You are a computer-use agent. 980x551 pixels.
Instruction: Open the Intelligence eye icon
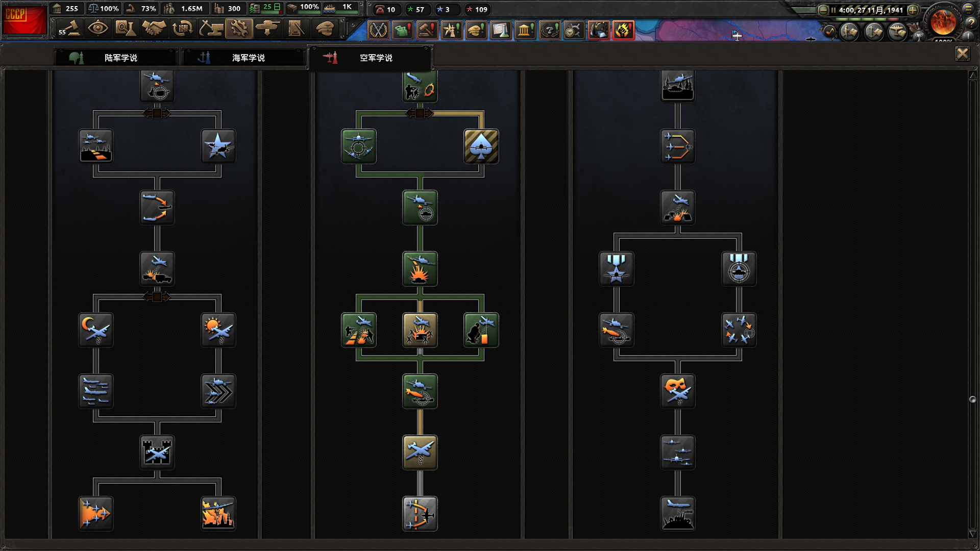click(97, 29)
